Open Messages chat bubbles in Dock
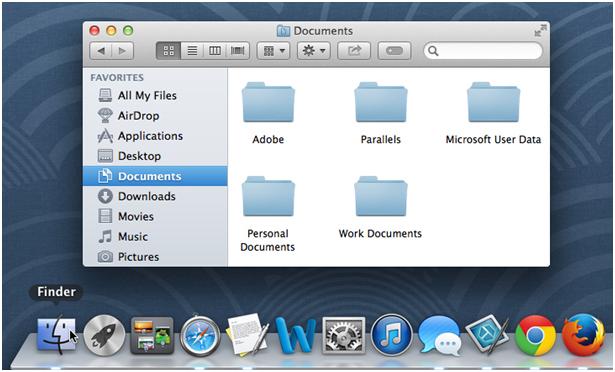This screenshot has height=372, width=615. pos(439,336)
